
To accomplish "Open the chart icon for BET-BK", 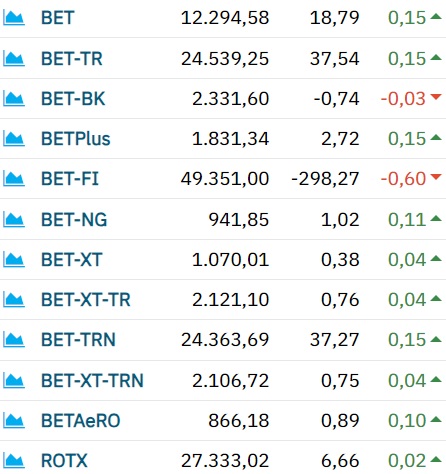I will coord(14,99).
